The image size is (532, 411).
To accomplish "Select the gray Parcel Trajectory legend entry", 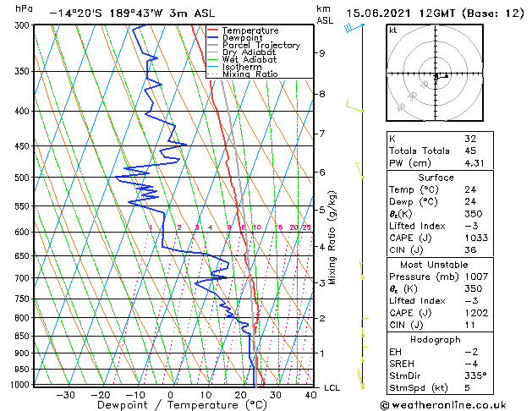I will point(254,45).
